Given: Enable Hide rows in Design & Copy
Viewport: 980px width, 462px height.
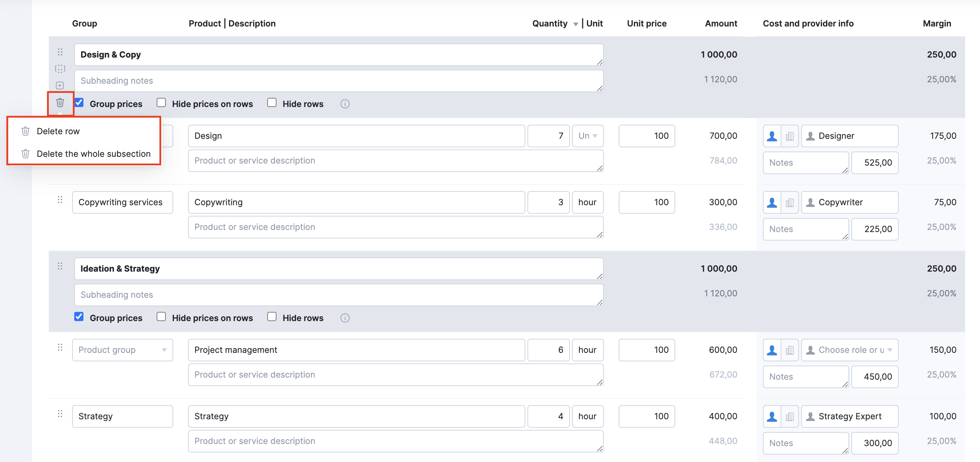Looking at the screenshot, I should (272, 103).
